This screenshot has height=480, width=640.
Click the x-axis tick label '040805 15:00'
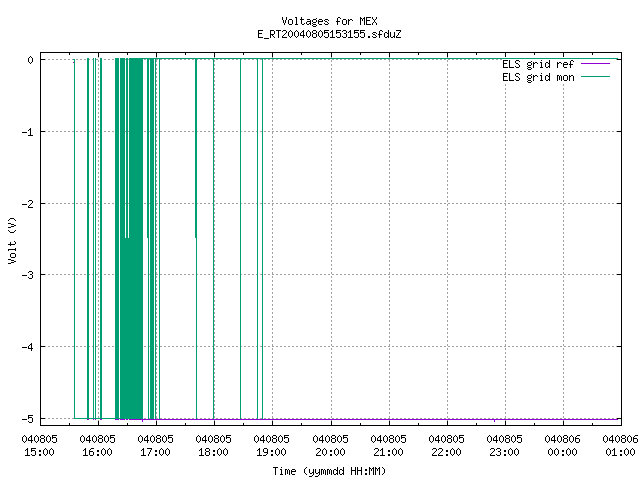40,446
